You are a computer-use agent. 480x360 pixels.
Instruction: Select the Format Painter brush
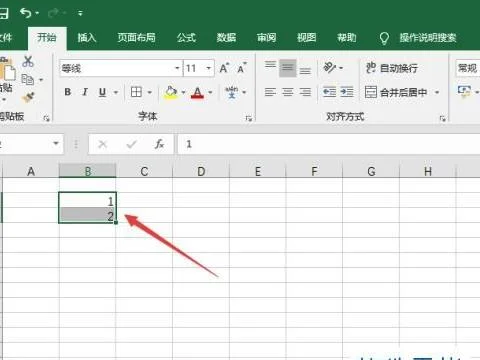29,97
